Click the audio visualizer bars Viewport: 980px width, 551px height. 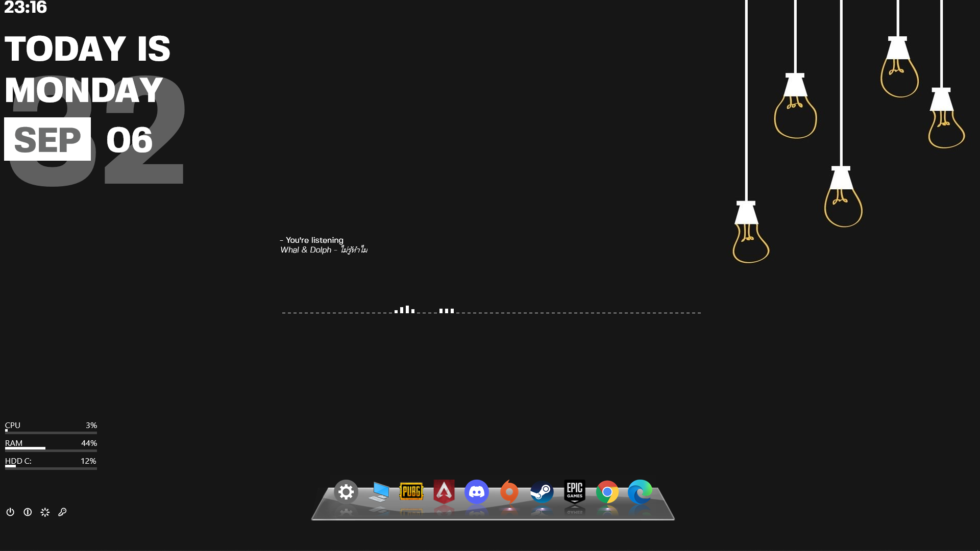click(x=492, y=310)
